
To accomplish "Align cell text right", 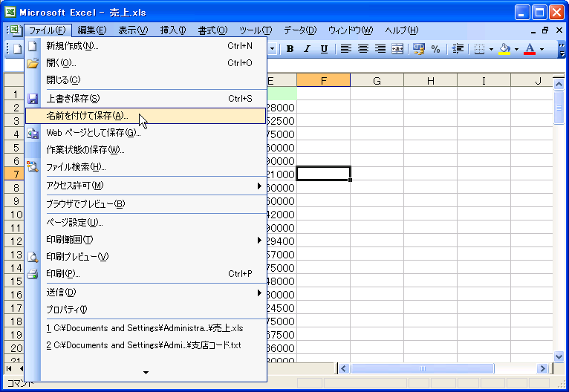I will 380,49.
